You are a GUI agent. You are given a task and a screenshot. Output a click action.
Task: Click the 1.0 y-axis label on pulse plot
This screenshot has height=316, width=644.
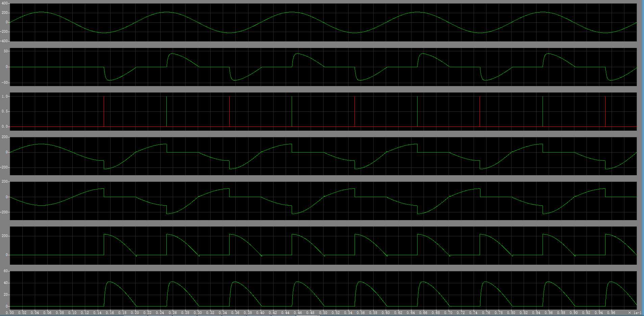tap(5, 96)
